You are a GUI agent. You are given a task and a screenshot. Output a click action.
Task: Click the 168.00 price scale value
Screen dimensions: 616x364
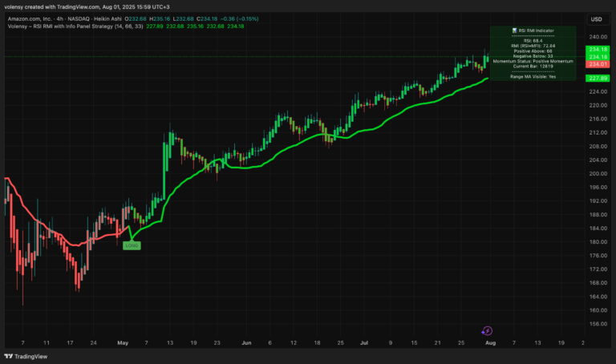coord(598,283)
